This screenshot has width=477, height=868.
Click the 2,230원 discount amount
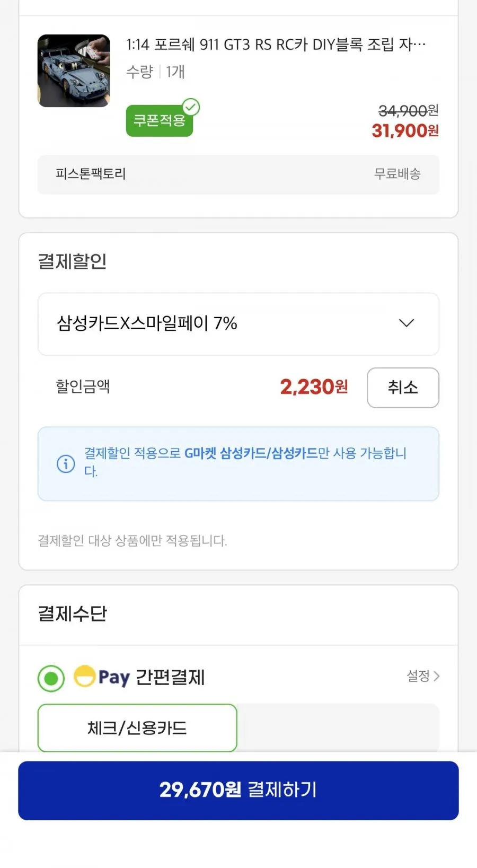(x=314, y=387)
